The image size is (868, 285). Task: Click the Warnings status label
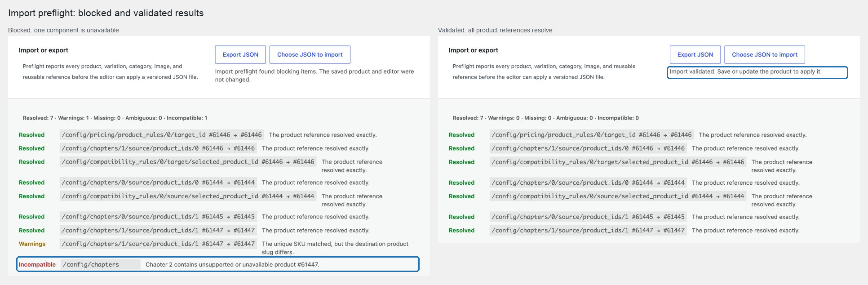pos(32,244)
